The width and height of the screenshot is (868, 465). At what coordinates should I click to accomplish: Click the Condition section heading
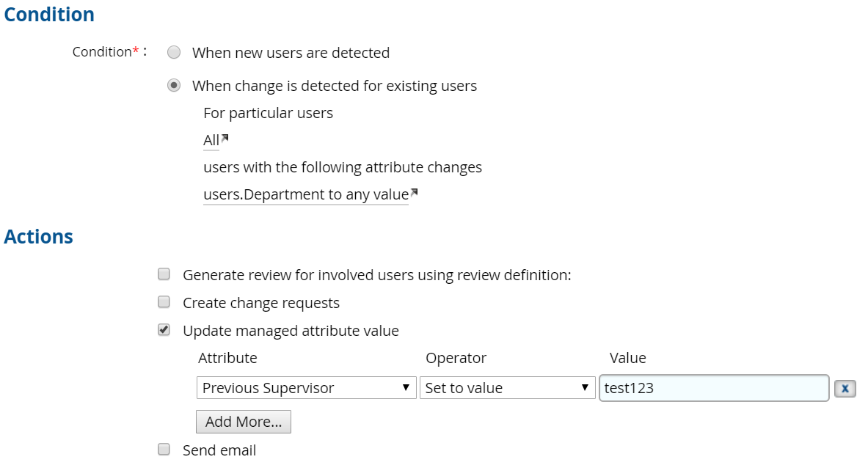(x=49, y=15)
